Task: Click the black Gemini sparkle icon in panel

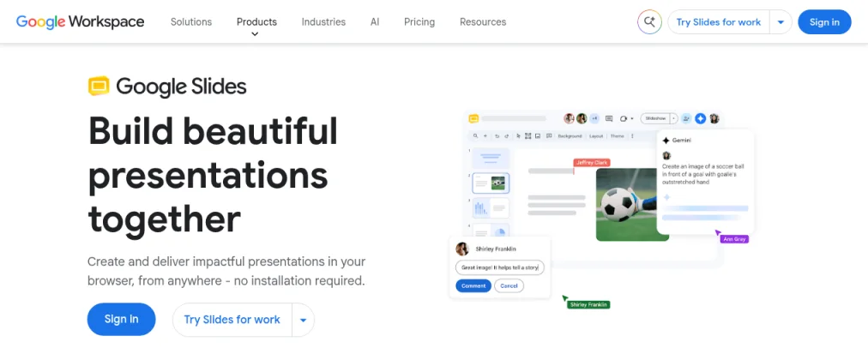Action: (x=666, y=141)
